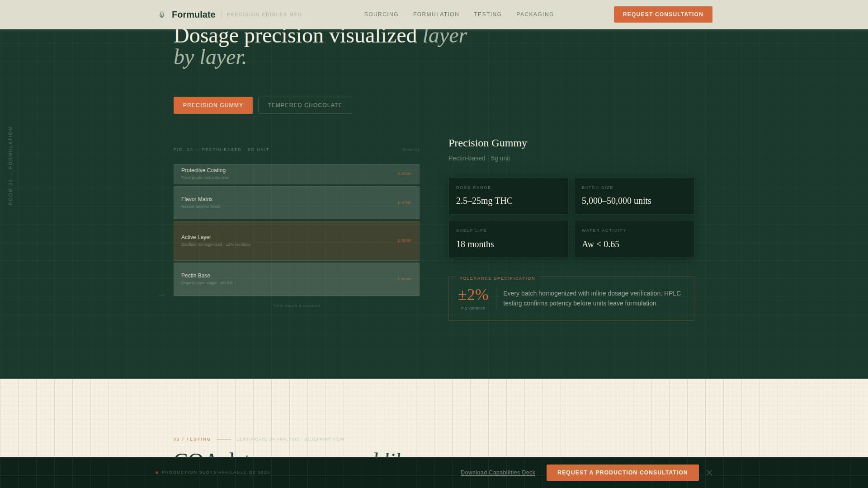Switch to the Tempered Chocolate tab
The width and height of the screenshot is (868, 488).
(x=305, y=105)
